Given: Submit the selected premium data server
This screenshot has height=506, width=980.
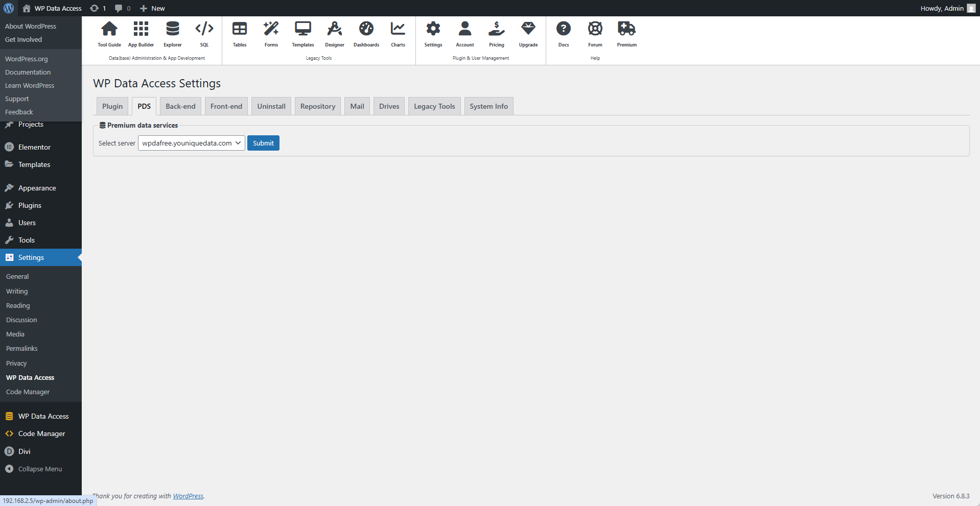Looking at the screenshot, I should pyautogui.click(x=263, y=143).
